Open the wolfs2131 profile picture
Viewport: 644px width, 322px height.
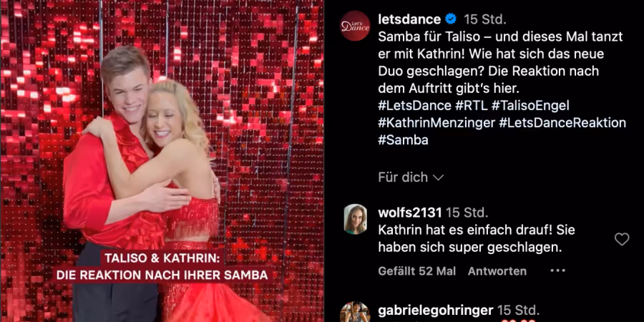click(355, 219)
